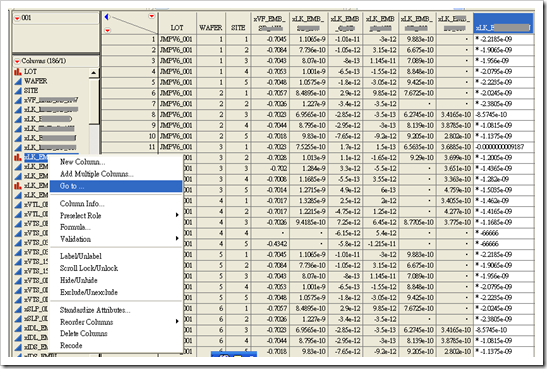The width and height of the screenshot is (547, 369).
Task: Collapse the side panels with the blue disclosure arrow
Action: [107, 16]
